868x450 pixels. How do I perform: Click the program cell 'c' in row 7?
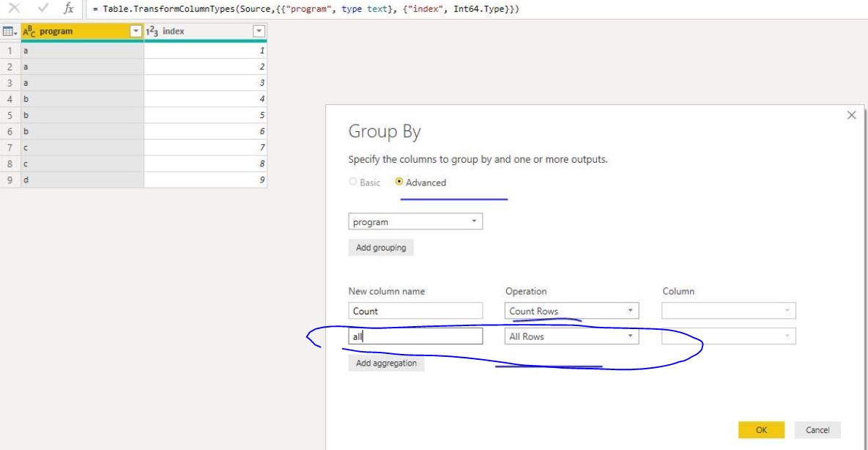[x=82, y=147]
